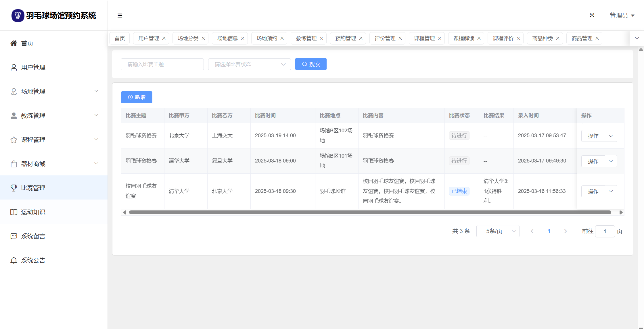This screenshot has width=644, height=329.
Task: Click the home icon for 首页
Action: click(14, 43)
